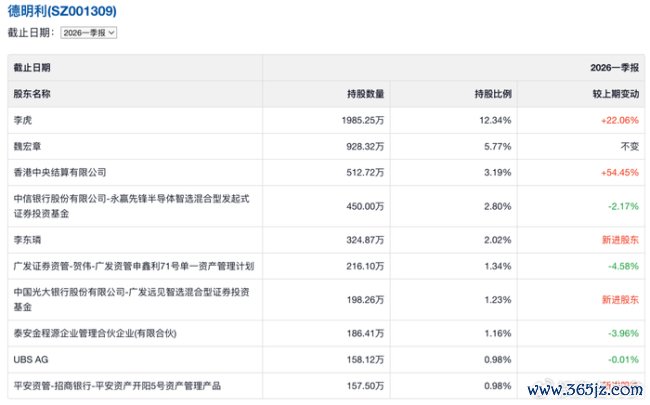Click the -0.01% change value
This screenshot has height=405, width=650.
tap(623, 360)
